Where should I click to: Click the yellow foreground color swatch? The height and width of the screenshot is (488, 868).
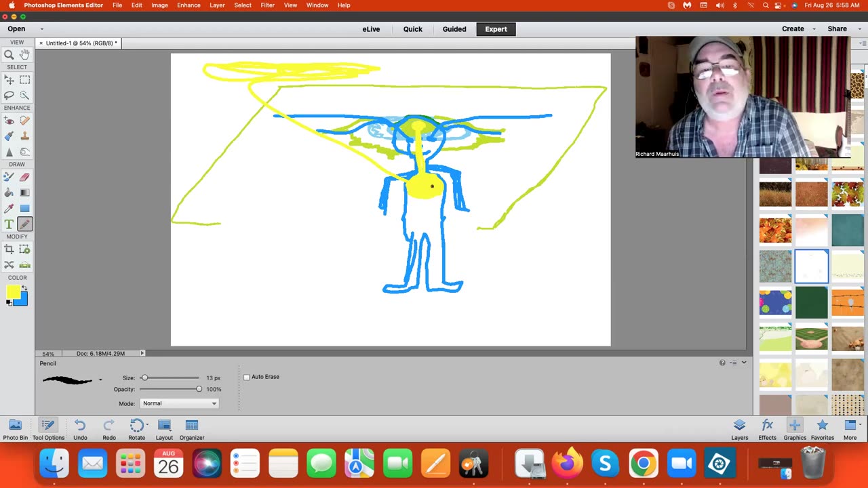[12, 292]
